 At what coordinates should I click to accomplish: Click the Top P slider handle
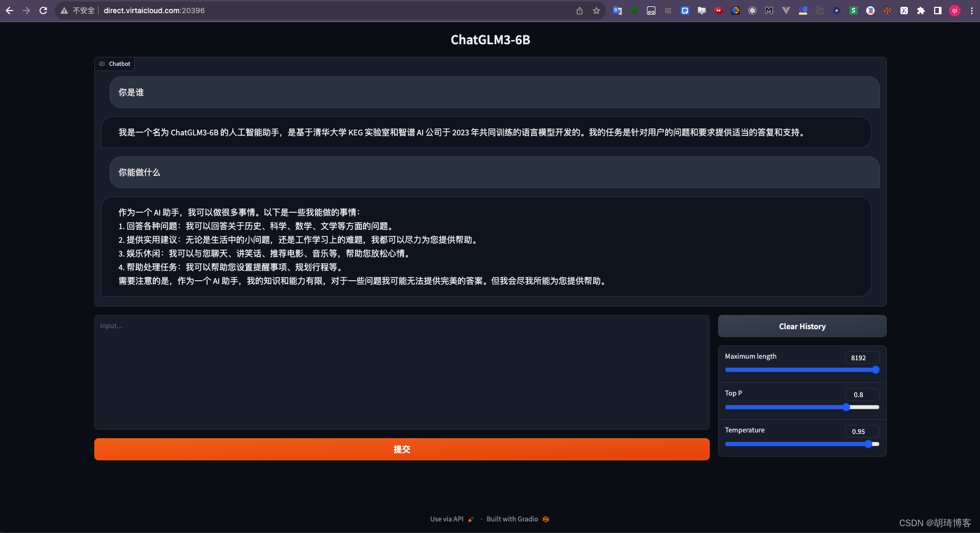click(x=846, y=407)
